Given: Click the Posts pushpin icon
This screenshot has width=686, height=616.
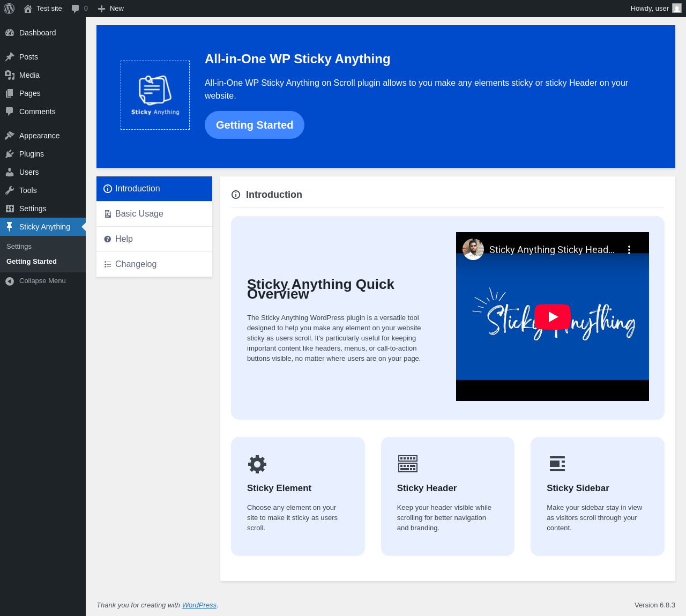Looking at the screenshot, I should 10,57.
